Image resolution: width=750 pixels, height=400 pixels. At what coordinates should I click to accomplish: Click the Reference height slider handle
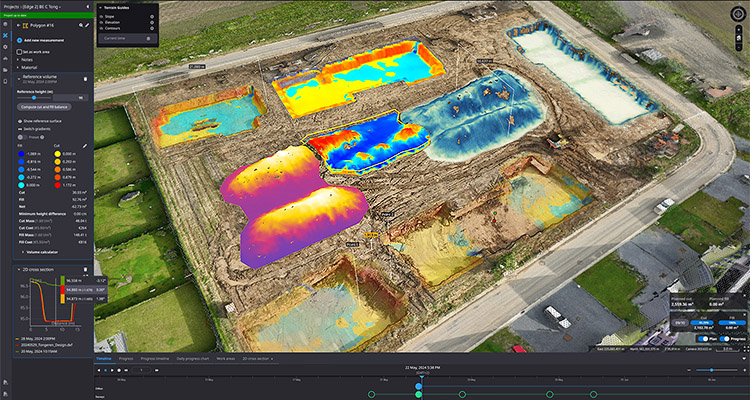34,98
